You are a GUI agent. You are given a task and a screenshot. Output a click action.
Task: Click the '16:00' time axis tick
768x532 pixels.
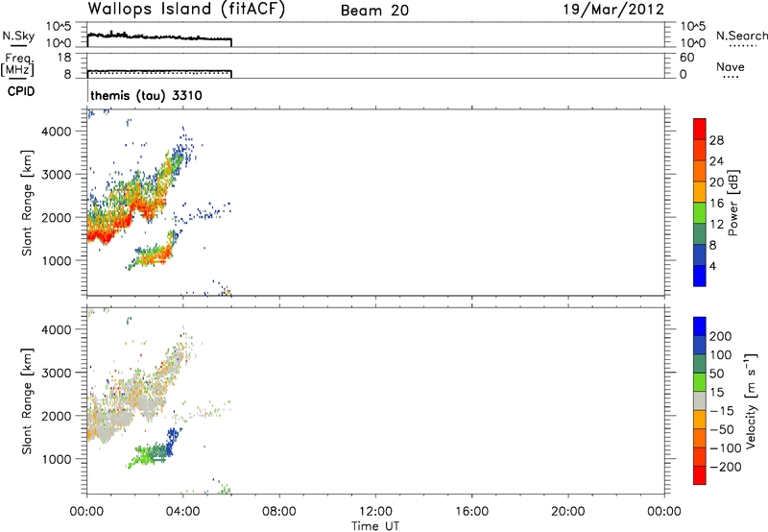(x=471, y=512)
